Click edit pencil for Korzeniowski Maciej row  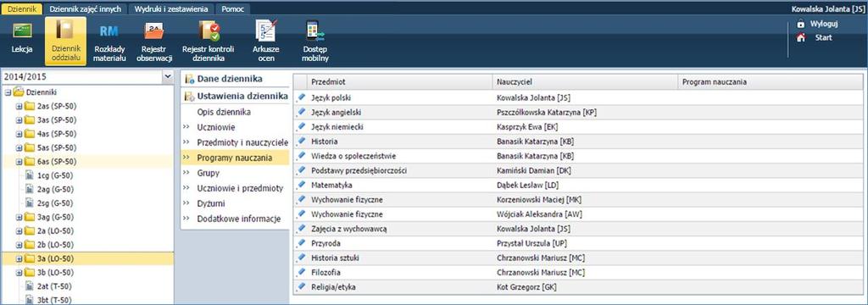click(301, 199)
